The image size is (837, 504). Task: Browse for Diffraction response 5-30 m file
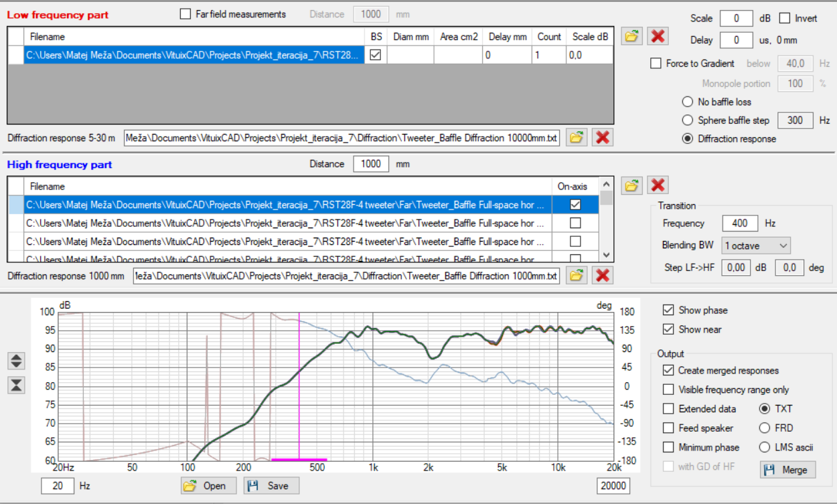pyautogui.click(x=575, y=137)
